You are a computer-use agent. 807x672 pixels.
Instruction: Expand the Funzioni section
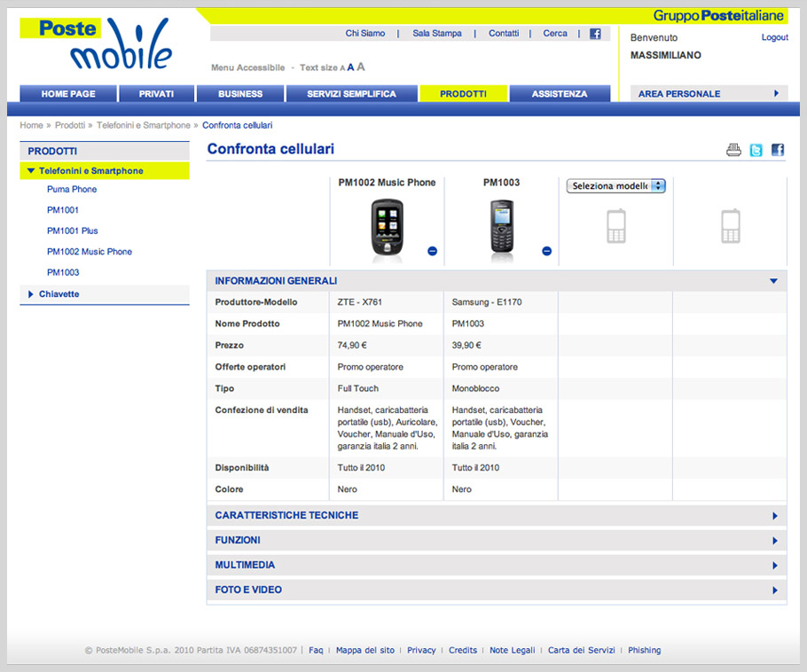tap(497, 540)
